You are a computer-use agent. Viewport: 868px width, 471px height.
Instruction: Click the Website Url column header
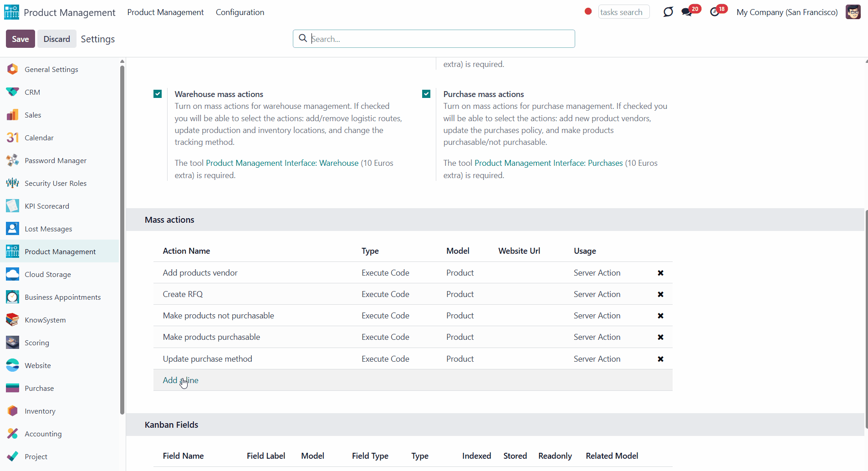(x=519, y=251)
